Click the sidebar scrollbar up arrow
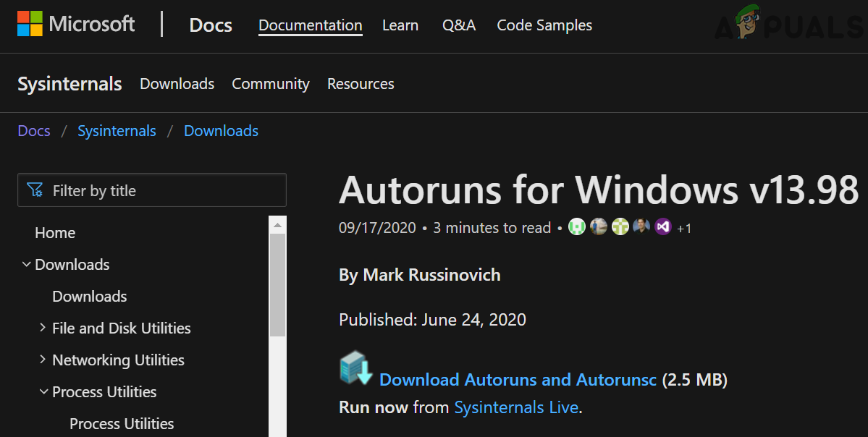The image size is (868, 437). (277, 224)
